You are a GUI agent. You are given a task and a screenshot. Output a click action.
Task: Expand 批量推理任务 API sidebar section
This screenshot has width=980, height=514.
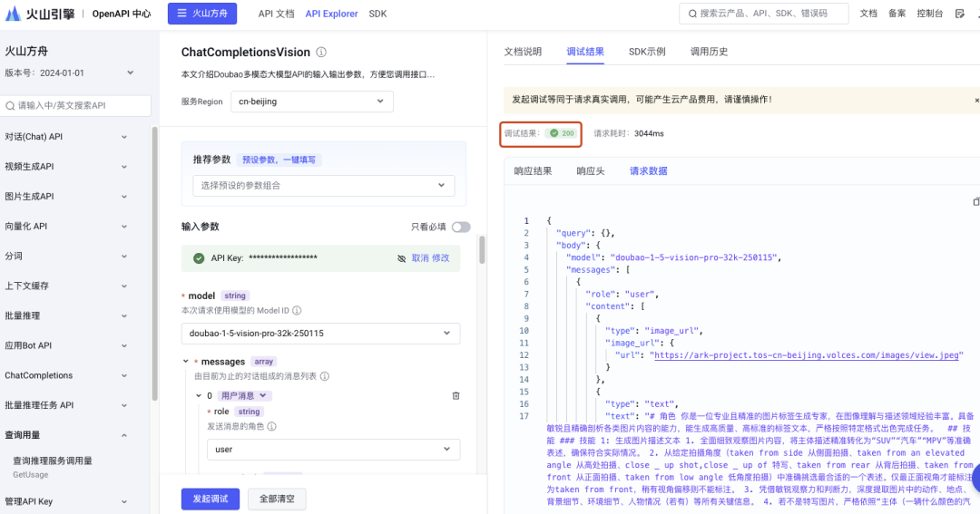[66, 405]
